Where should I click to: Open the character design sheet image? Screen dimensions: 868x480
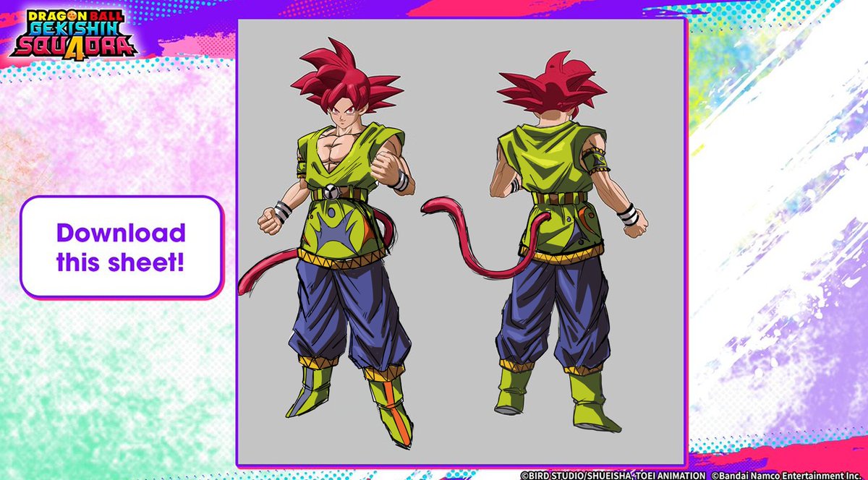coord(461,241)
